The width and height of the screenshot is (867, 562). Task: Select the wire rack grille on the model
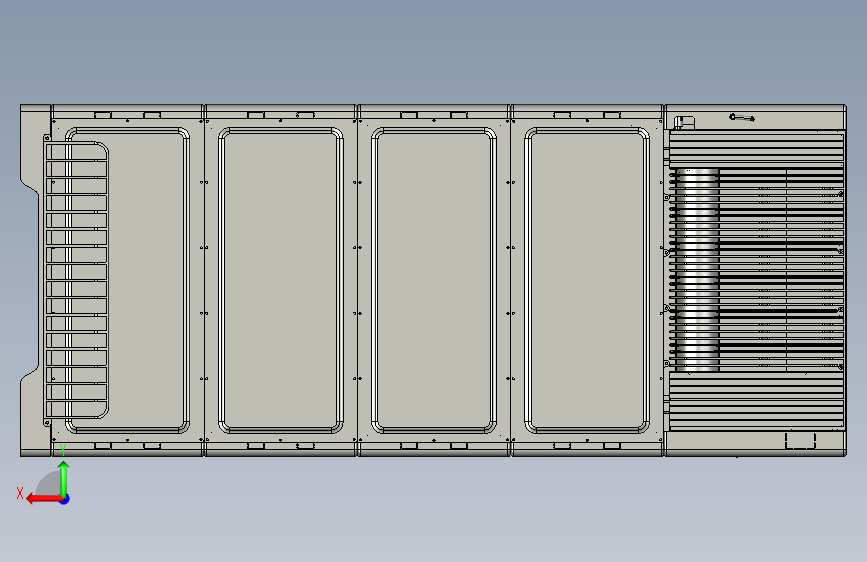pyautogui.click(x=76, y=280)
